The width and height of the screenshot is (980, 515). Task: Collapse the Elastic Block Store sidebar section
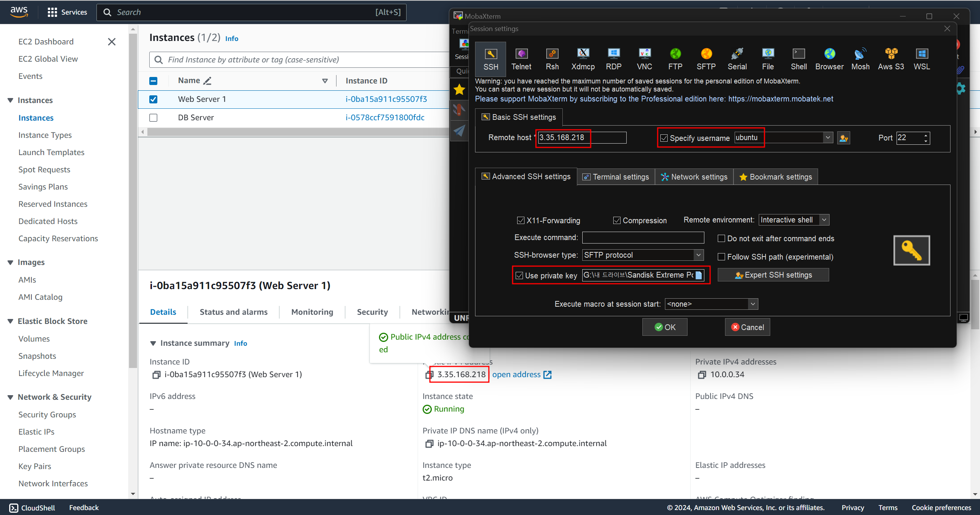(10, 321)
